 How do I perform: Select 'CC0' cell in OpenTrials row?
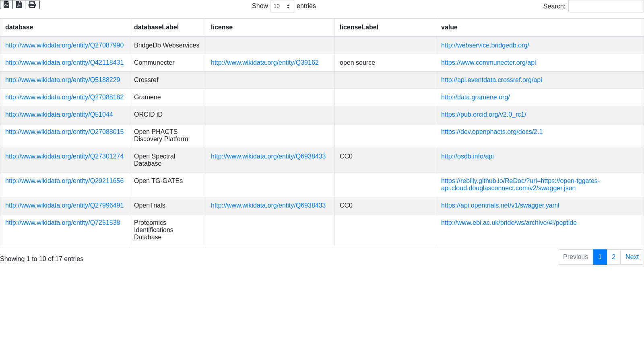click(385, 206)
